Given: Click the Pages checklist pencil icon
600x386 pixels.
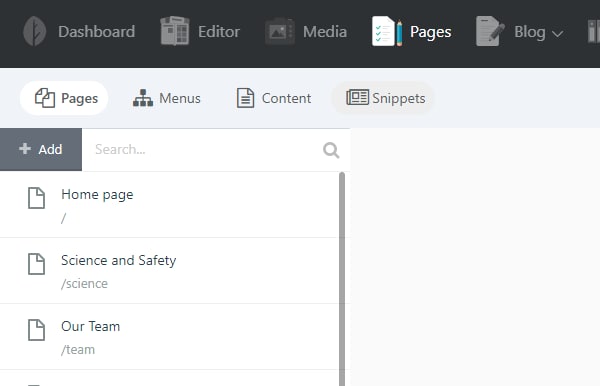Looking at the screenshot, I should click(x=387, y=31).
